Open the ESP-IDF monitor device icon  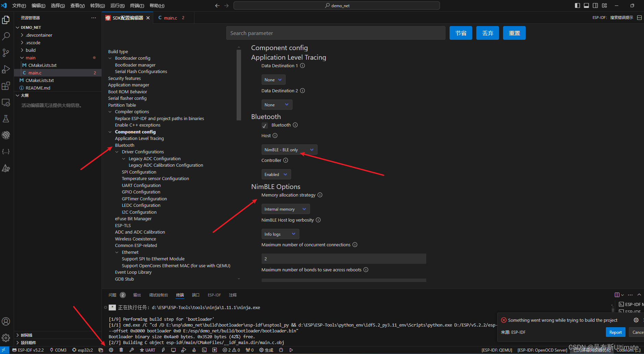[174, 350]
